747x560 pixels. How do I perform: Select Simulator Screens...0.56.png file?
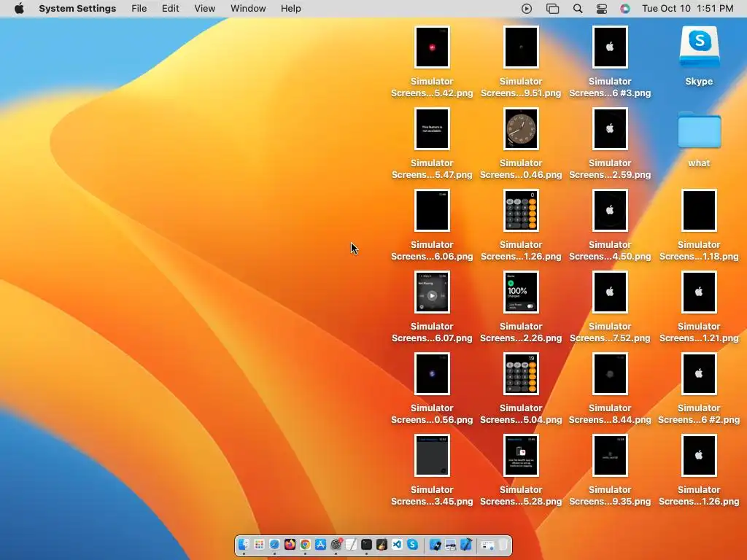[432, 374]
